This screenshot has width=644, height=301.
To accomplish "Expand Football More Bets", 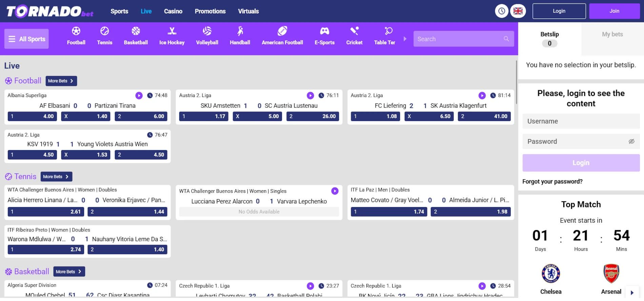I will (61, 81).
